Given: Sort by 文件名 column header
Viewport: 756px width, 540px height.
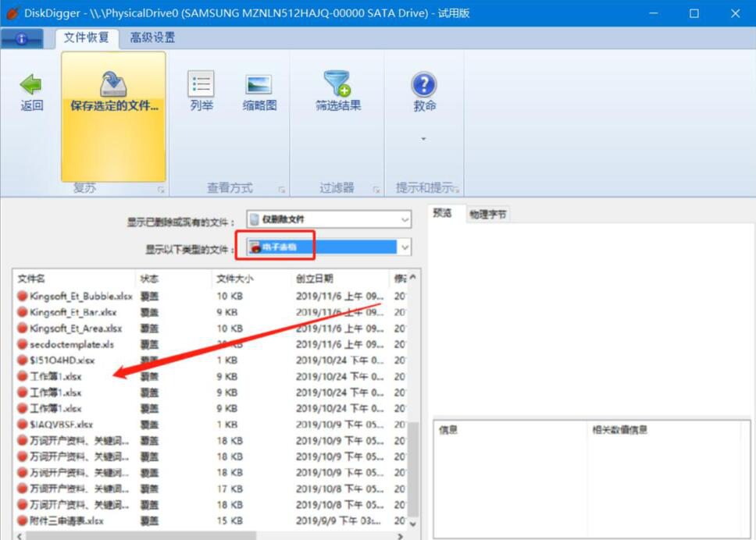Looking at the screenshot, I should coord(74,279).
